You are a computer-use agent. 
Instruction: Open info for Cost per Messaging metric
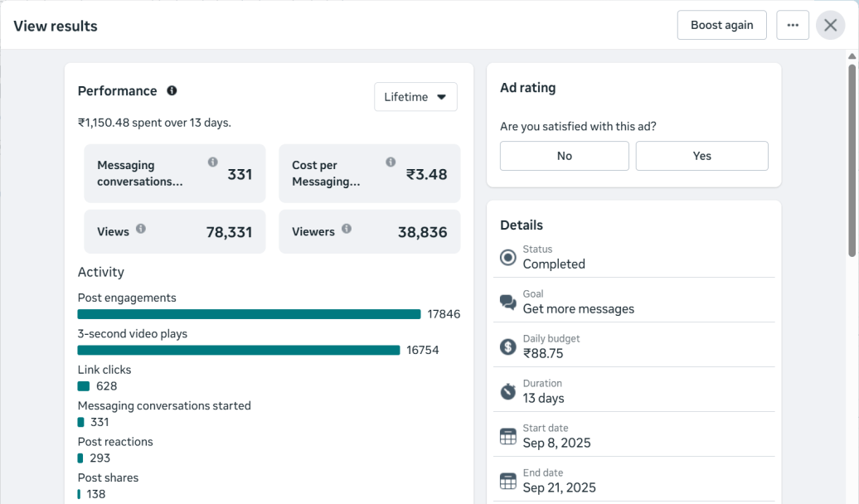click(x=391, y=162)
